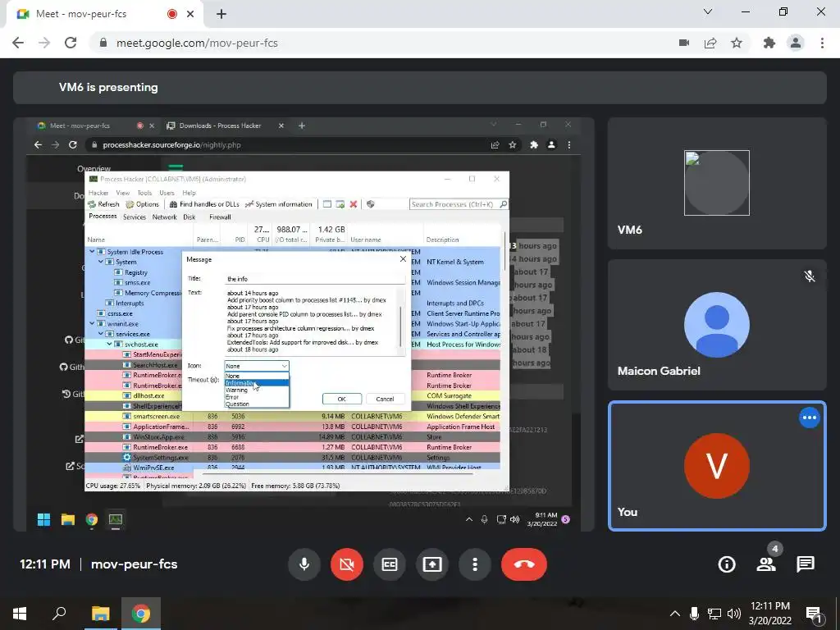
Task: Switch to Firewall tab in Process Hacker
Action: (x=220, y=217)
